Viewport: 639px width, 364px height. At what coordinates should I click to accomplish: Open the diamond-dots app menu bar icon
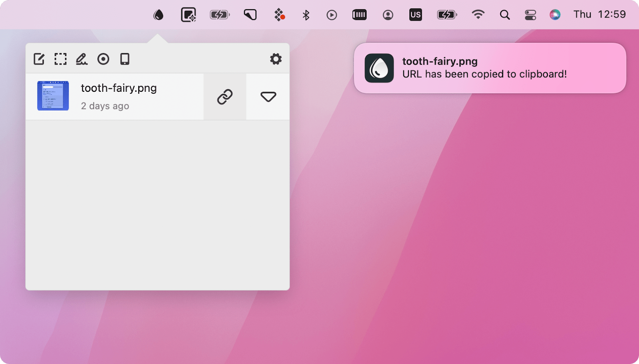coord(280,15)
